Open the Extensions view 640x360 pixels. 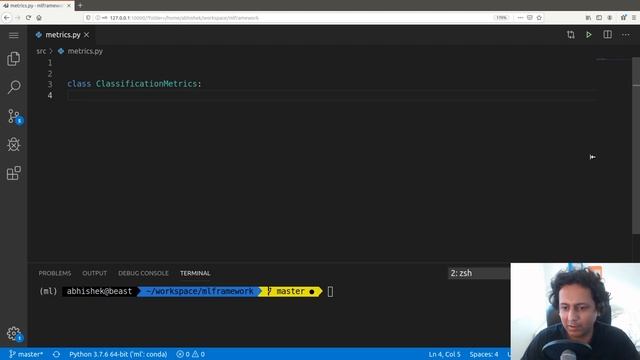point(13,173)
